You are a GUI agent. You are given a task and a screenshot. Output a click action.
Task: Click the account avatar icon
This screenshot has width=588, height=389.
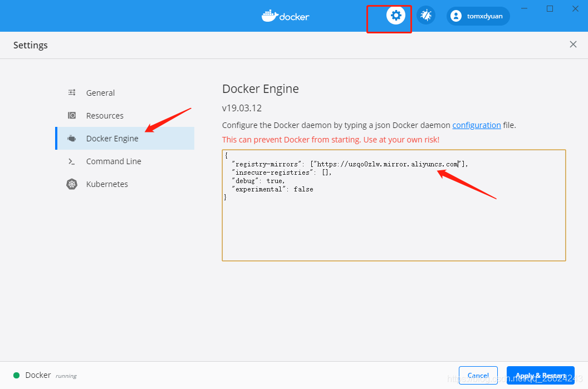pos(456,16)
